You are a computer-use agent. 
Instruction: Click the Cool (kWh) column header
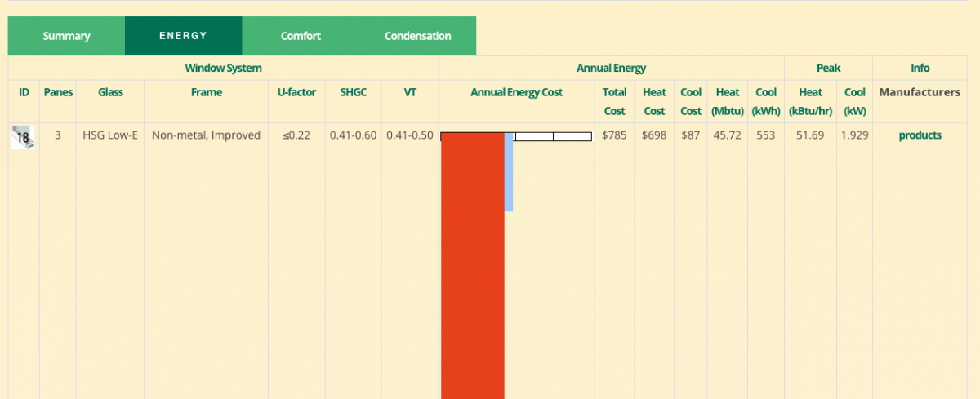766,101
